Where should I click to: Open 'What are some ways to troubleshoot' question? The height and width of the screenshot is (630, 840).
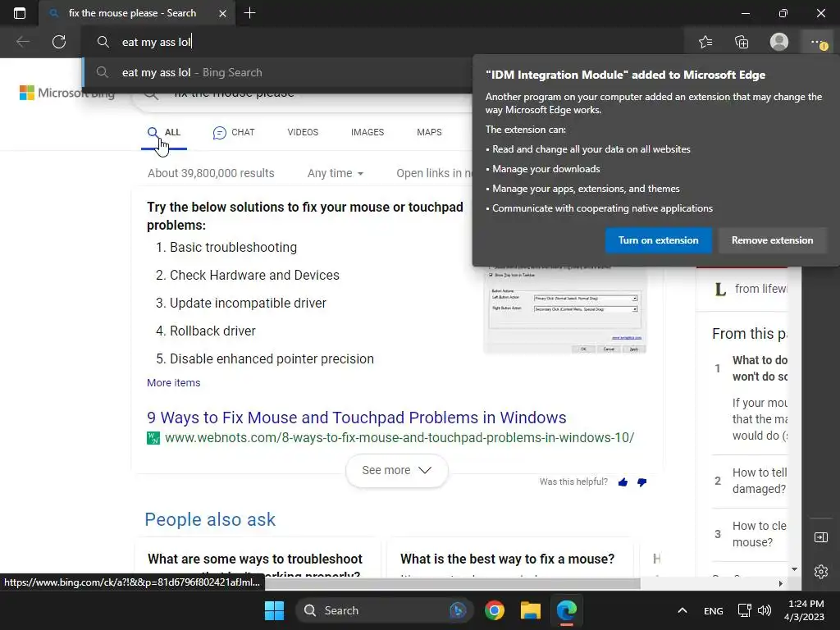[x=255, y=559]
